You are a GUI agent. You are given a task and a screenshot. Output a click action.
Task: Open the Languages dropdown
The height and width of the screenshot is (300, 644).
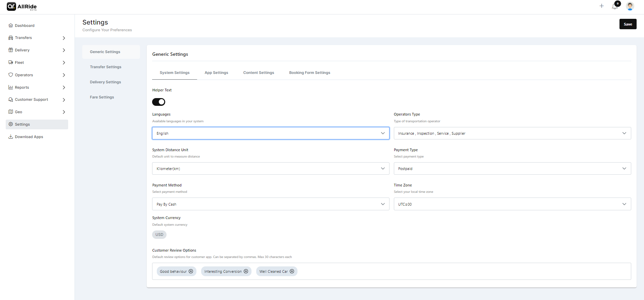point(270,133)
